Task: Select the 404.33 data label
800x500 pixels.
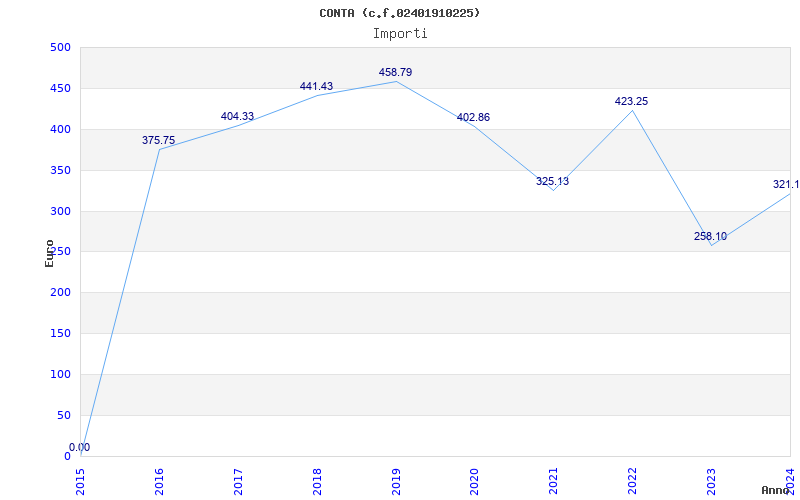Action: click(237, 116)
